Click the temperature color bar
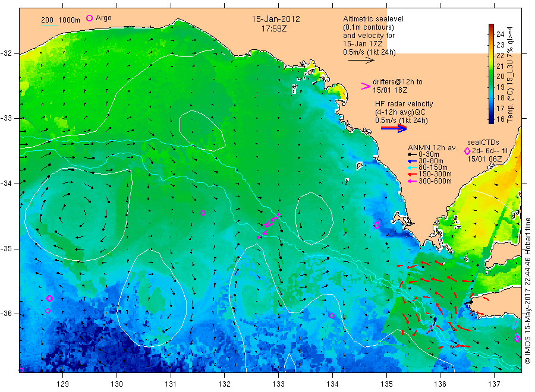535x392 pixels. pyautogui.click(x=491, y=74)
